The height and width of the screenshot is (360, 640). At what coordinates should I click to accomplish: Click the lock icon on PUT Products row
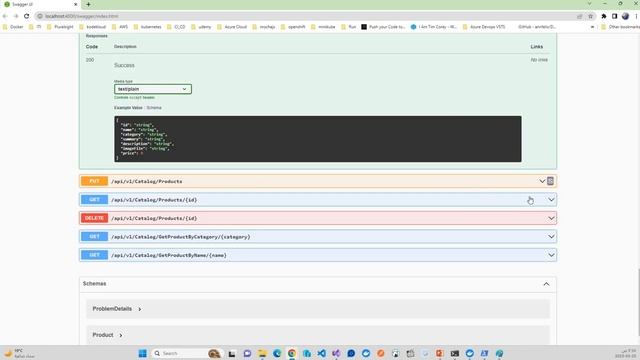coord(550,181)
